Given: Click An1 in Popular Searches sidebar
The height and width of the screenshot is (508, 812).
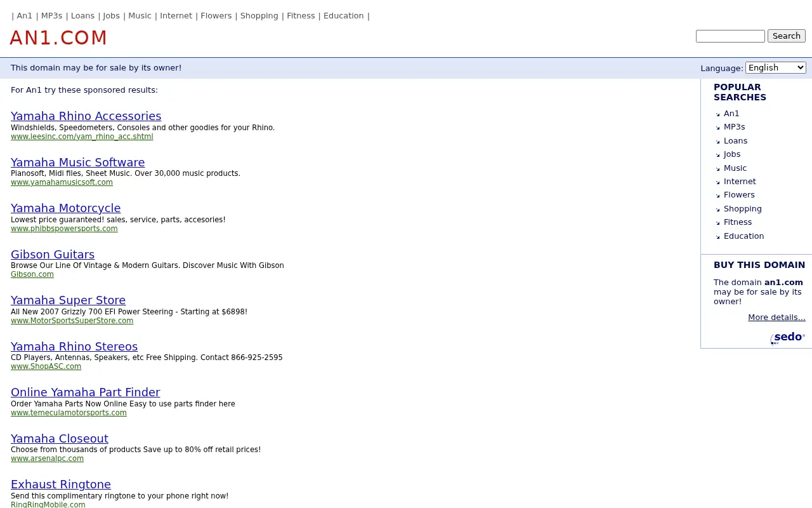Looking at the screenshot, I should (x=731, y=114).
